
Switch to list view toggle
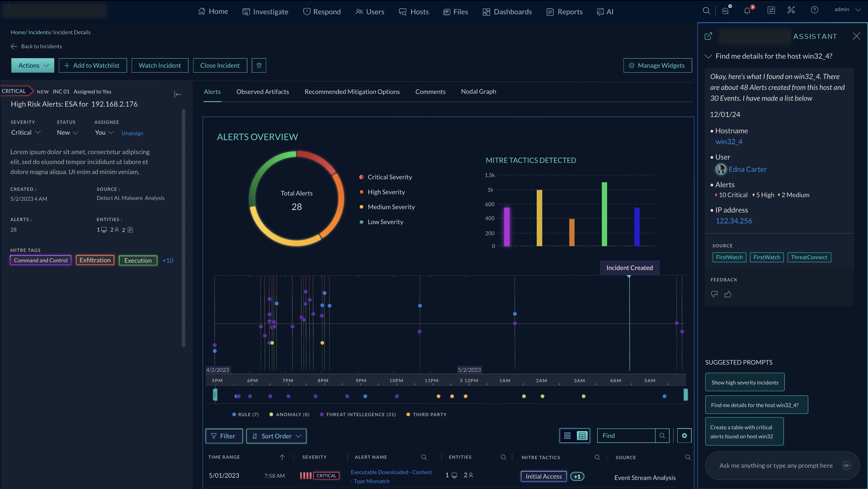[567, 436]
